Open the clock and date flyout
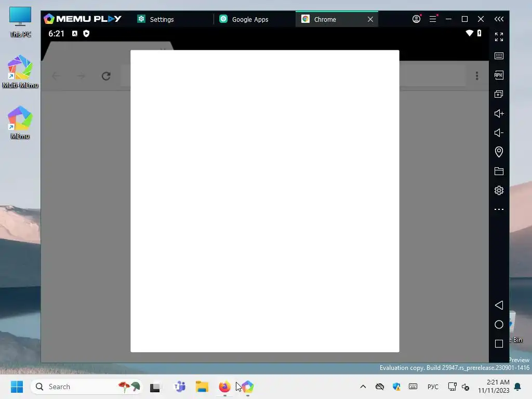532x399 pixels. tap(494, 387)
